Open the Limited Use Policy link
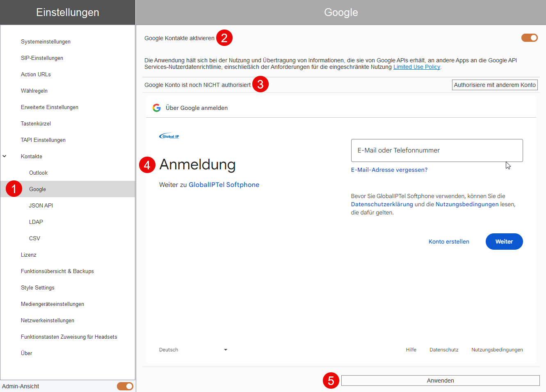Screen dimensions: 546x392 417,67
